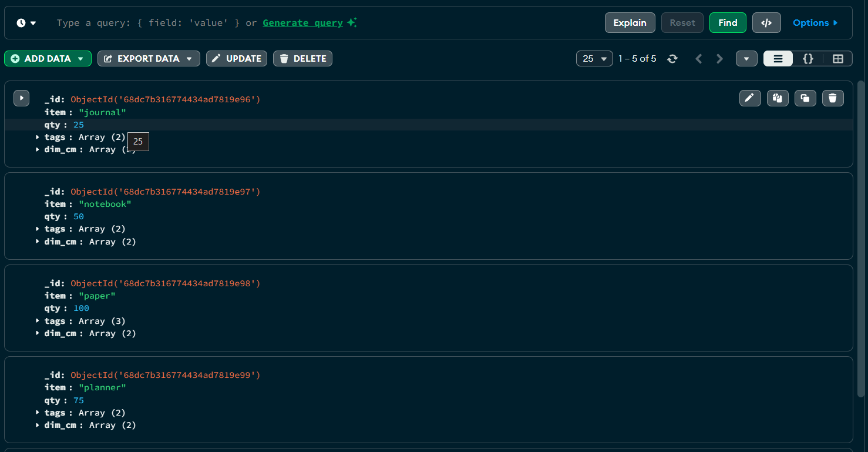Open the documents per page dropdown showing 25
Viewport: 868px width, 452px height.
[x=594, y=59]
